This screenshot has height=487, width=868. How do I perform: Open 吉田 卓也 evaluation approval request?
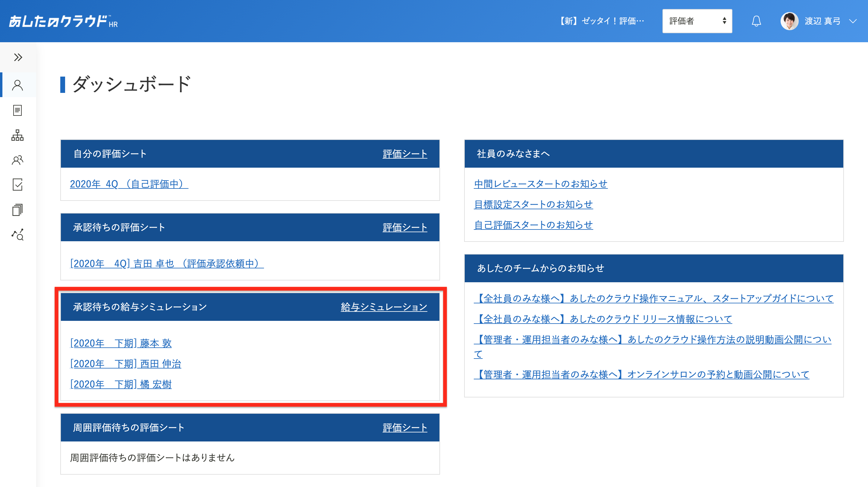tap(167, 264)
